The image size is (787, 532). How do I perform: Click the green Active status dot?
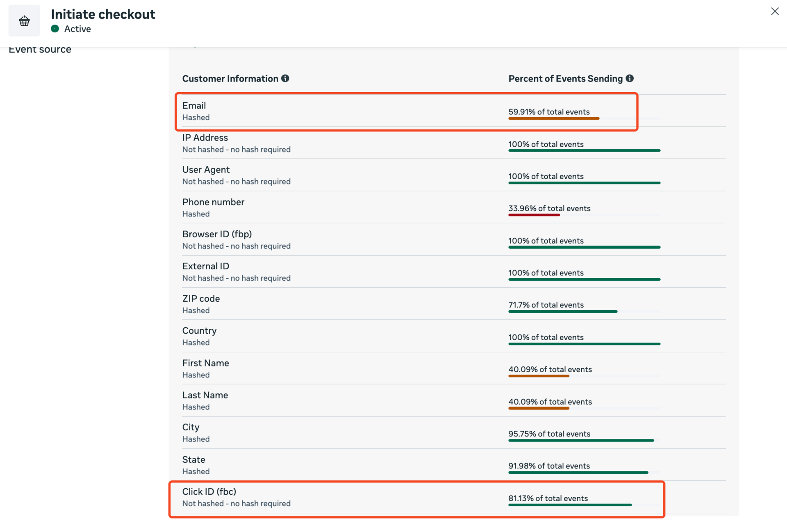tap(55, 29)
